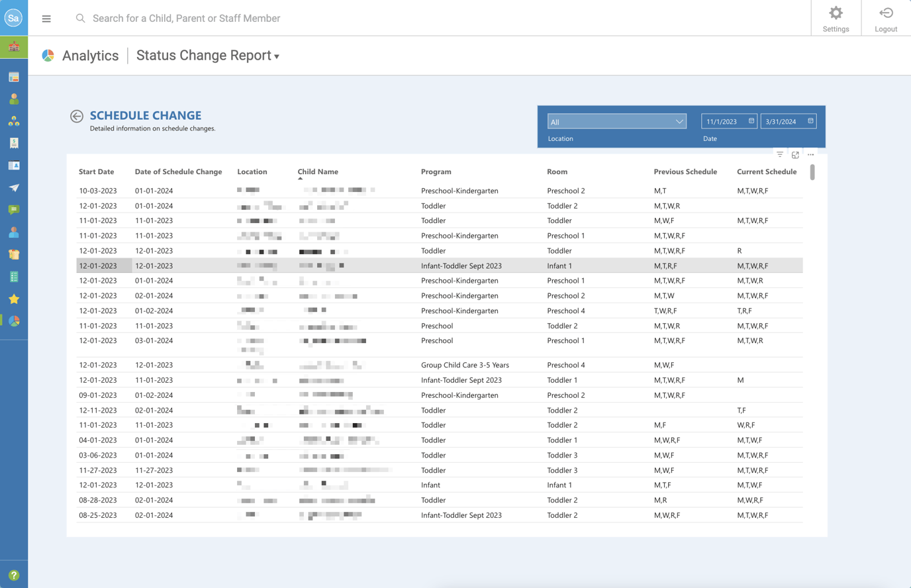Open filter options above the report table
Image resolution: width=911 pixels, height=588 pixels.
click(x=780, y=154)
